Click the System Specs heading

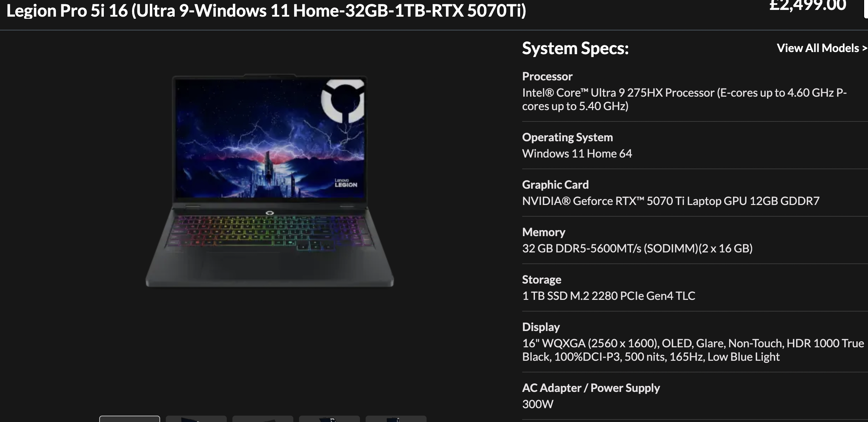coord(575,48)
